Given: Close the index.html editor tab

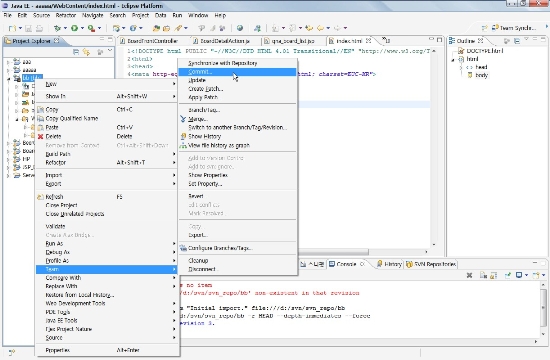Looking at the screenshot, I should click(x=368, y=41).
